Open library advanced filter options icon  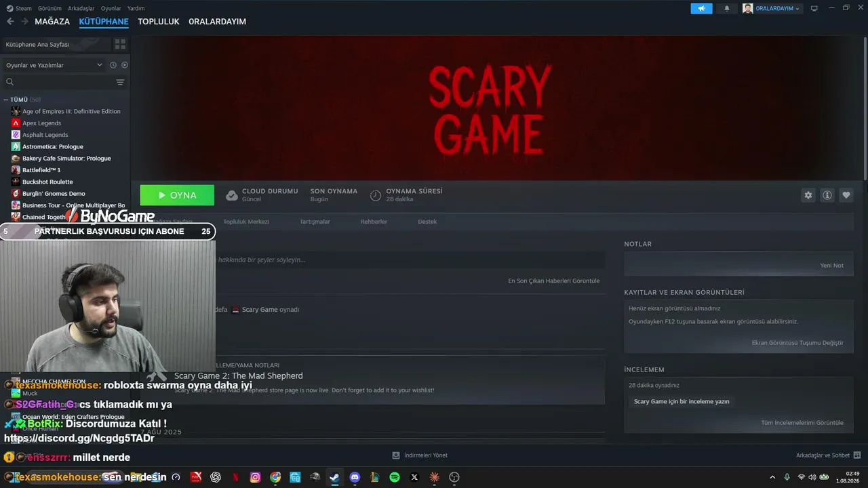pos(120,82)
